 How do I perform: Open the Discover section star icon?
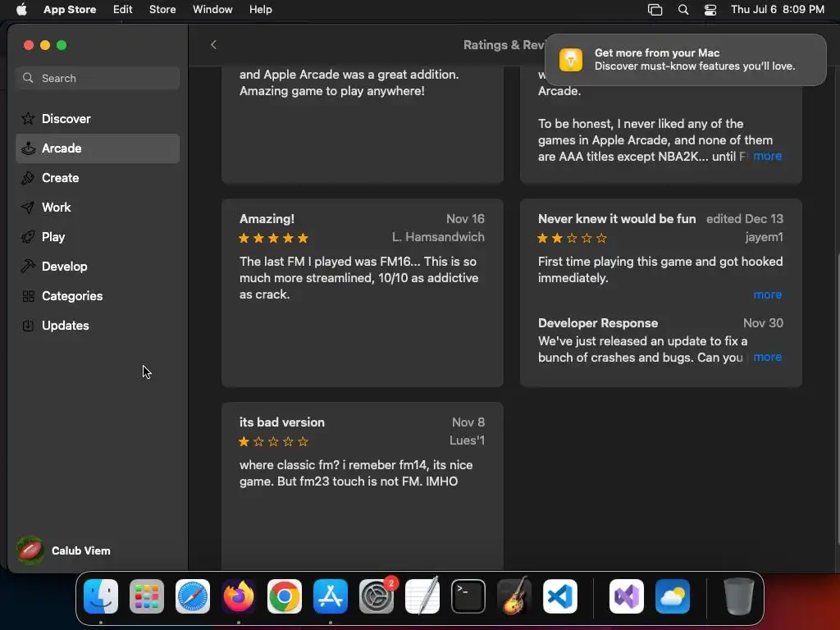pyautogui.click(x=28, y=118)
